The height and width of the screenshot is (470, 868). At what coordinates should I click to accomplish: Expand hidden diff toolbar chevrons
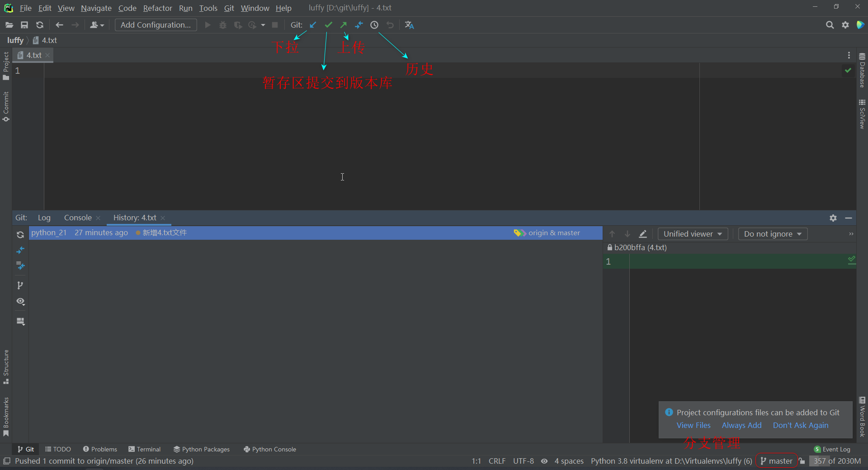(x=851, y=234)
